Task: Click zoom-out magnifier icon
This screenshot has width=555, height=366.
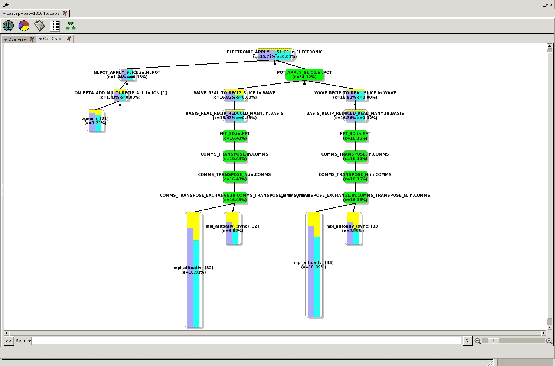Action: [477, 341]
